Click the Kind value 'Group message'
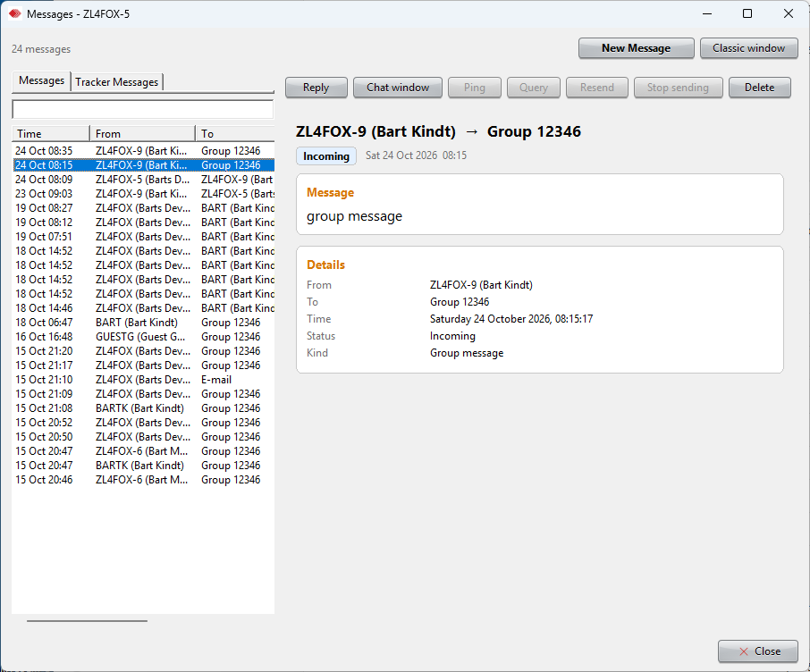 pos(467,353)
